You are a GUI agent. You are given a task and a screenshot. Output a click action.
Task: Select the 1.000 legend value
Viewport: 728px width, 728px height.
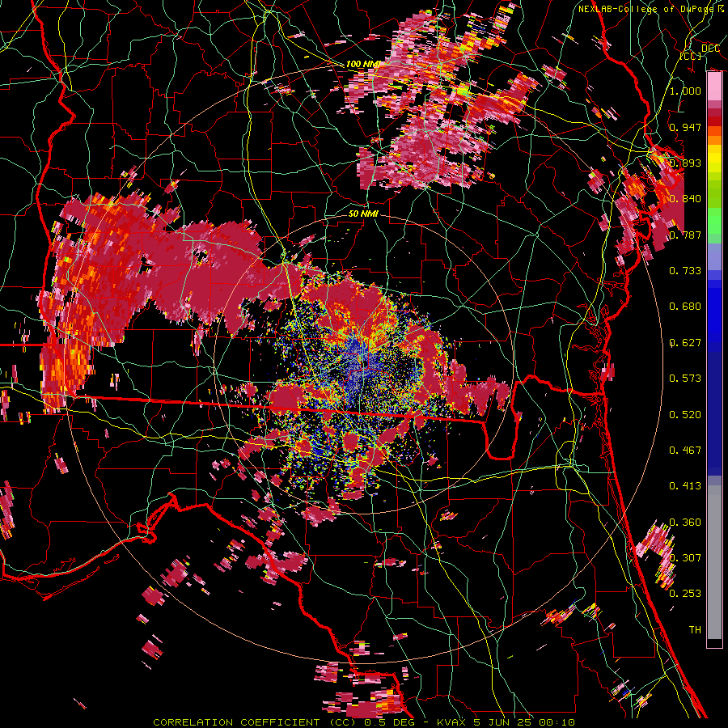coord(685,91)
